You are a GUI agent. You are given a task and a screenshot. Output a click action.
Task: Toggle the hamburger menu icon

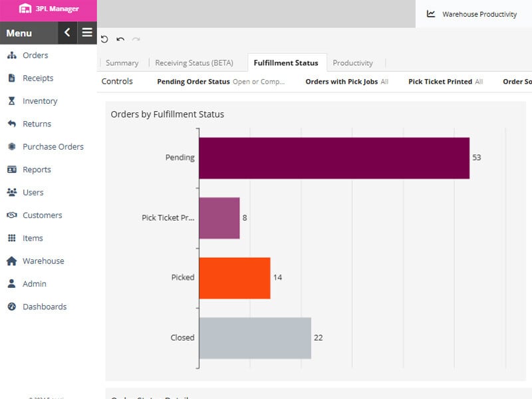(x=87, y=33)
